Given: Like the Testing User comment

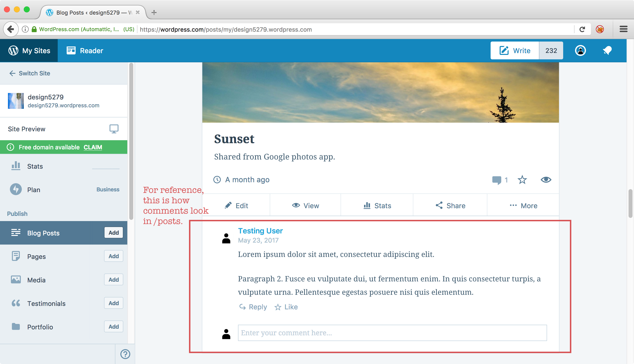Looking at the screenshot, I should click(x=286, y=307).
